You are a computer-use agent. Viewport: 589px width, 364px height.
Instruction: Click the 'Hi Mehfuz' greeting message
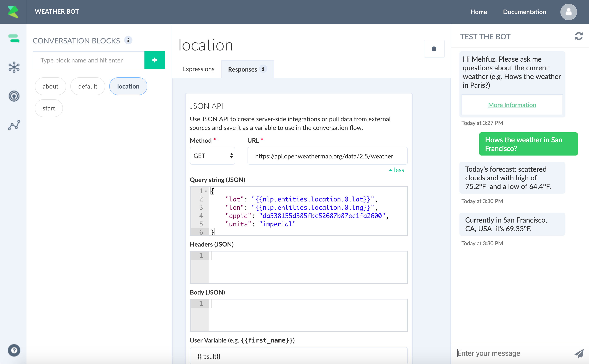click(x=512, y=72)
